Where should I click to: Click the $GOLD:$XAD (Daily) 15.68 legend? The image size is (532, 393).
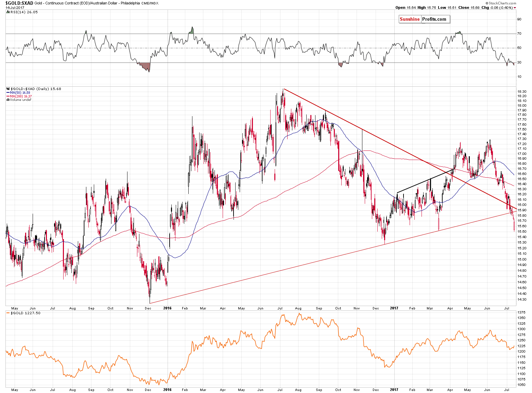(36, 89)
